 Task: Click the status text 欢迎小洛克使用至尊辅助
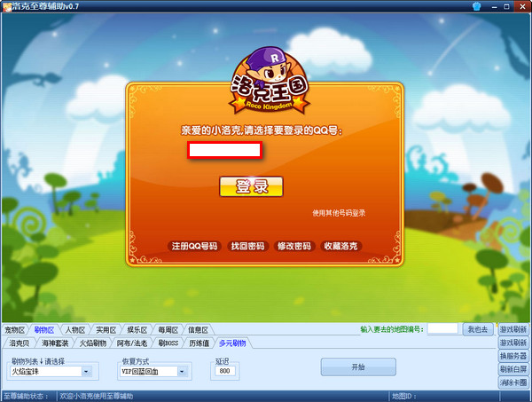pyautogui.click(x=97, y=396)
